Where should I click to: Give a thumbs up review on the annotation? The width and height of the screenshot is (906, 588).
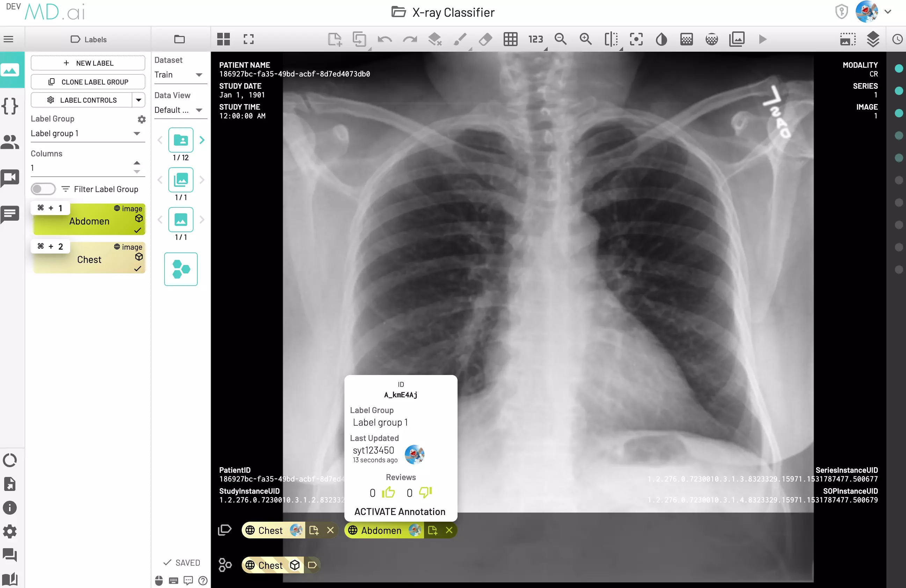[388, 492]
